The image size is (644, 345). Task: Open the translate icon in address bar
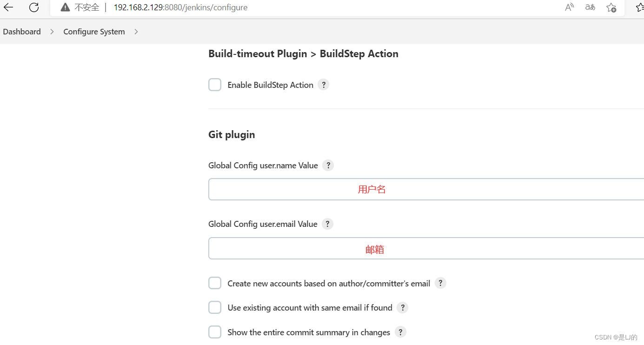coord(590,7)
